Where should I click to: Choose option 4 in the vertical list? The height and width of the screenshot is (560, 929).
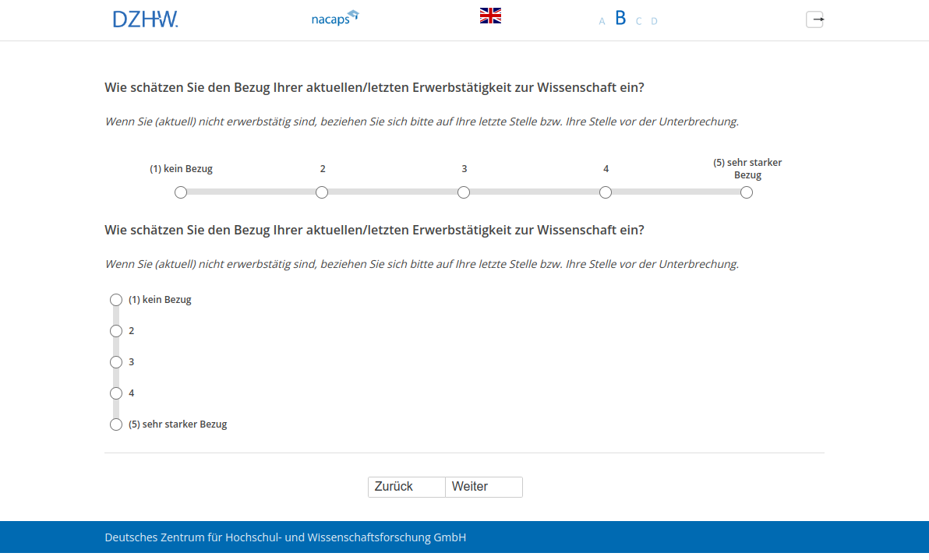116,393
